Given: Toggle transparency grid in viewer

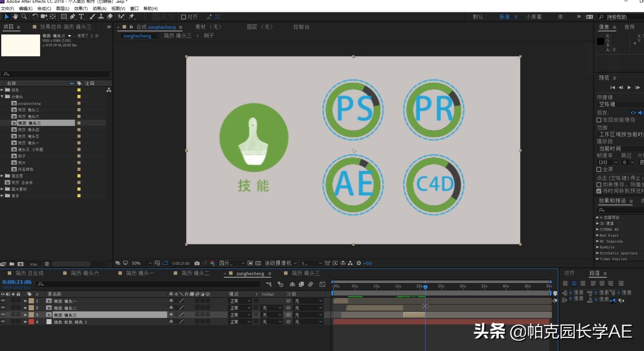Looking at the screenshot, I should point(258,263).
